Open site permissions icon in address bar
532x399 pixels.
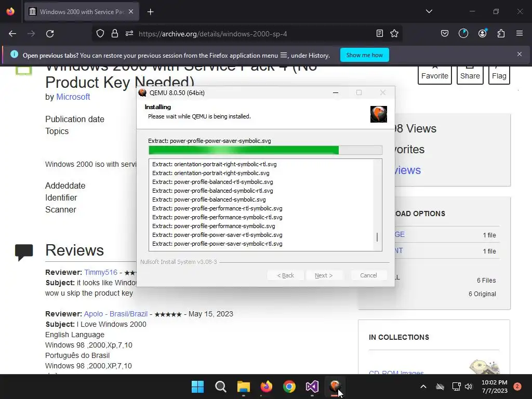tap(129, 34)
